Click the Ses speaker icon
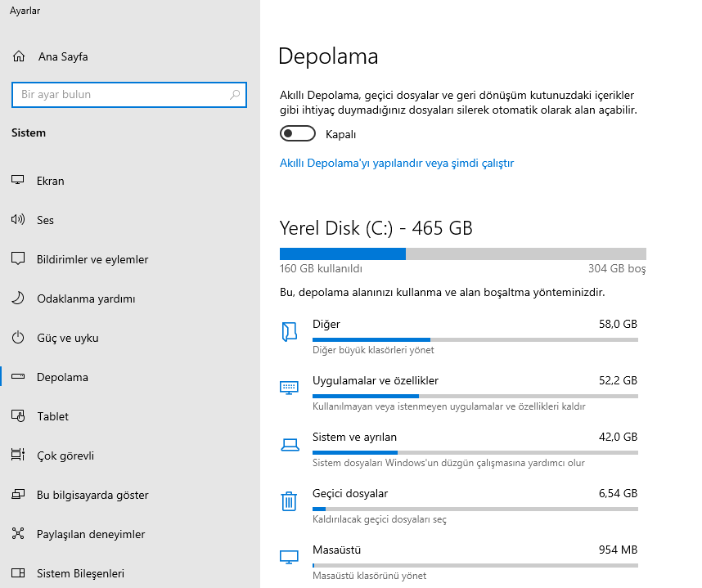The height and width of the screenshot is (588, 702). (19, 220)
